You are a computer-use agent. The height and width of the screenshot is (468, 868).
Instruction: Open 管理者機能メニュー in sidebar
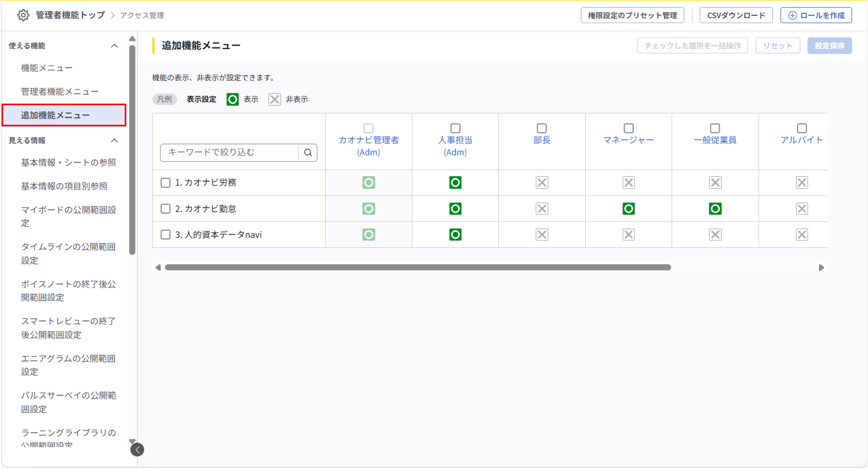60,92
